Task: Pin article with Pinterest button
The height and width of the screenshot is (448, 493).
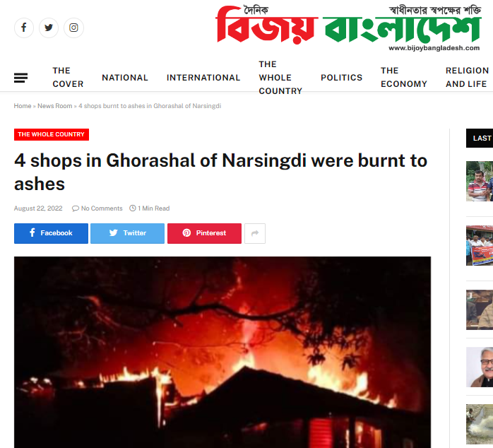Action: pyautogui.click(x=204, y=233)
